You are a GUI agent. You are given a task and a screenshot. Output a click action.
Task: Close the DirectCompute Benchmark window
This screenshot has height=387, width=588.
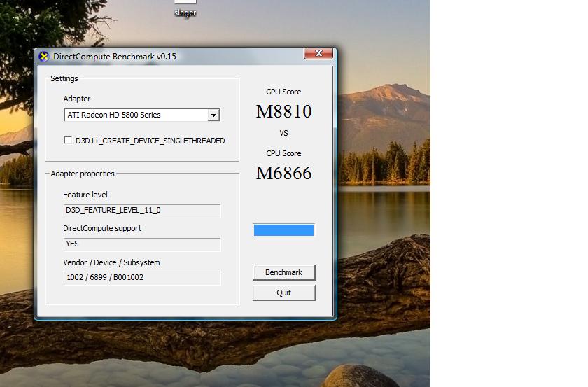(318, 53)
